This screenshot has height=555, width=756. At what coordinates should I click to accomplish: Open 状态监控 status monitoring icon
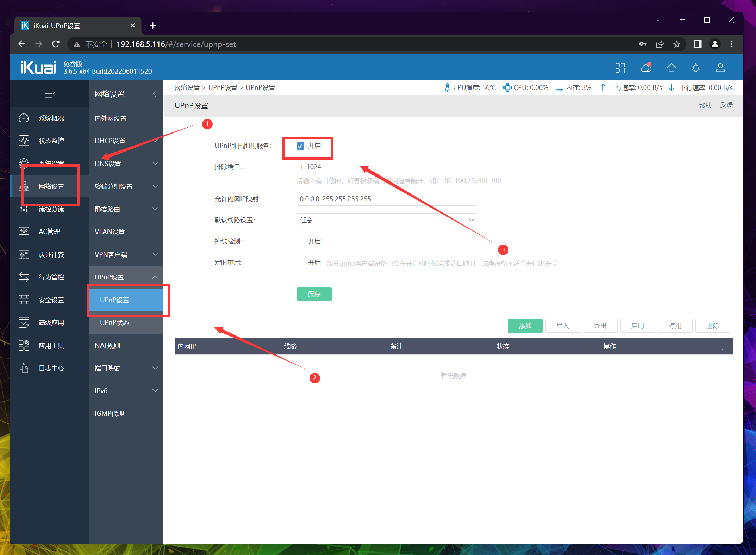pyautogui.click(x=24, y=141)
